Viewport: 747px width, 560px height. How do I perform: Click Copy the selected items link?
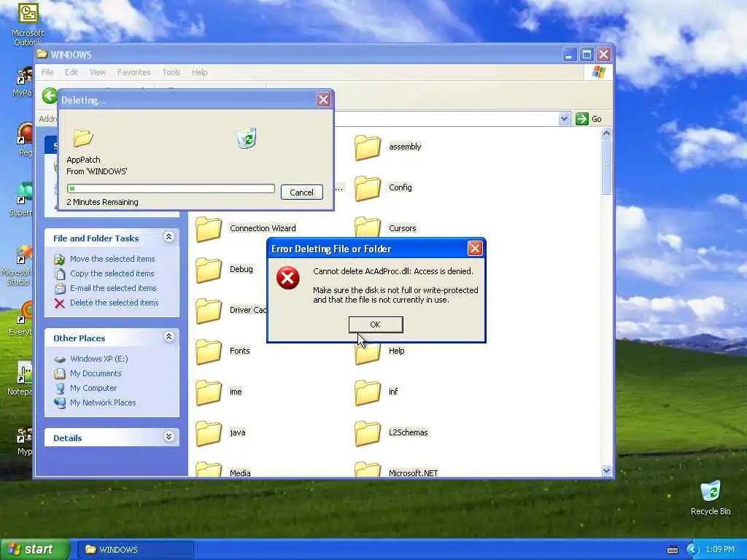pyautogui.click(x=112, y=274)
